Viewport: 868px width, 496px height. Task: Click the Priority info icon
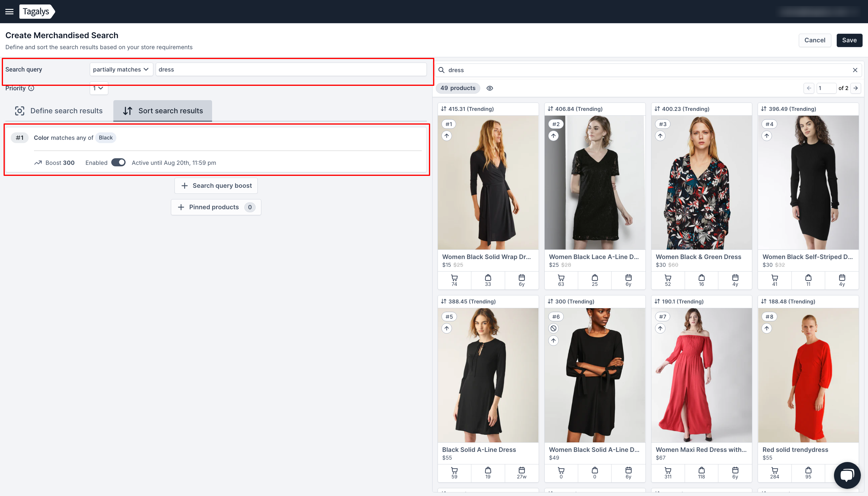(x=31, y=88)
